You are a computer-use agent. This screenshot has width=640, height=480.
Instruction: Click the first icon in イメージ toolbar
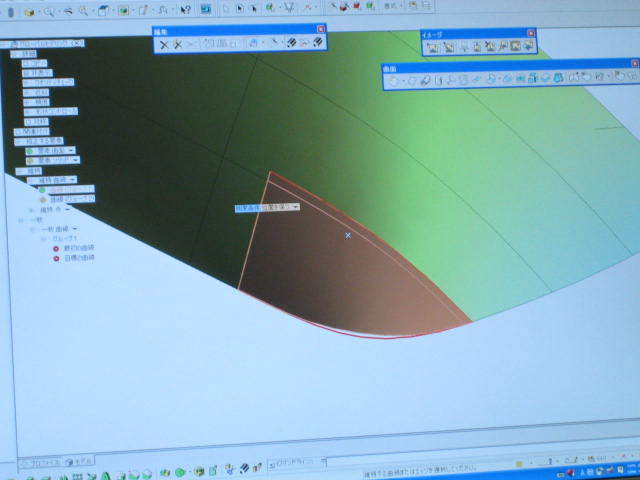coord(433,47)
